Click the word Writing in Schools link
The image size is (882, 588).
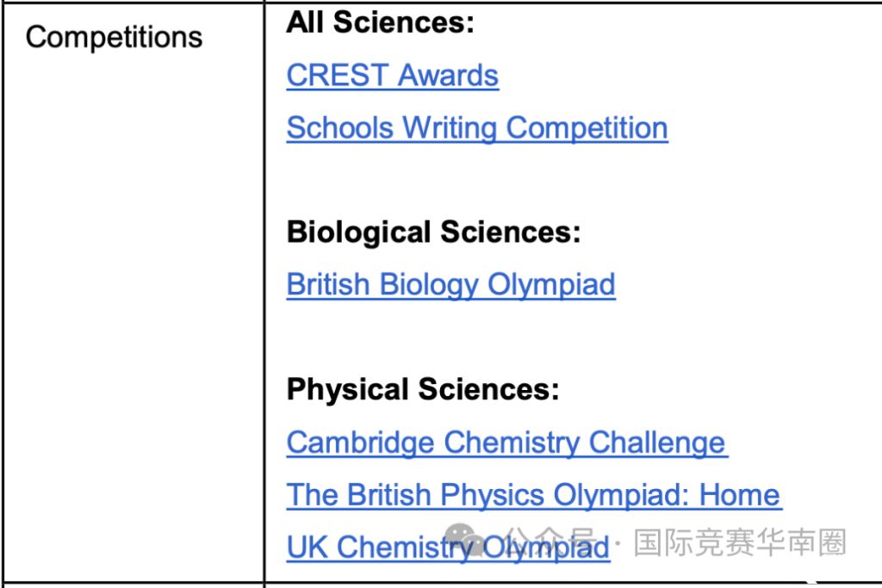(450, 127)
